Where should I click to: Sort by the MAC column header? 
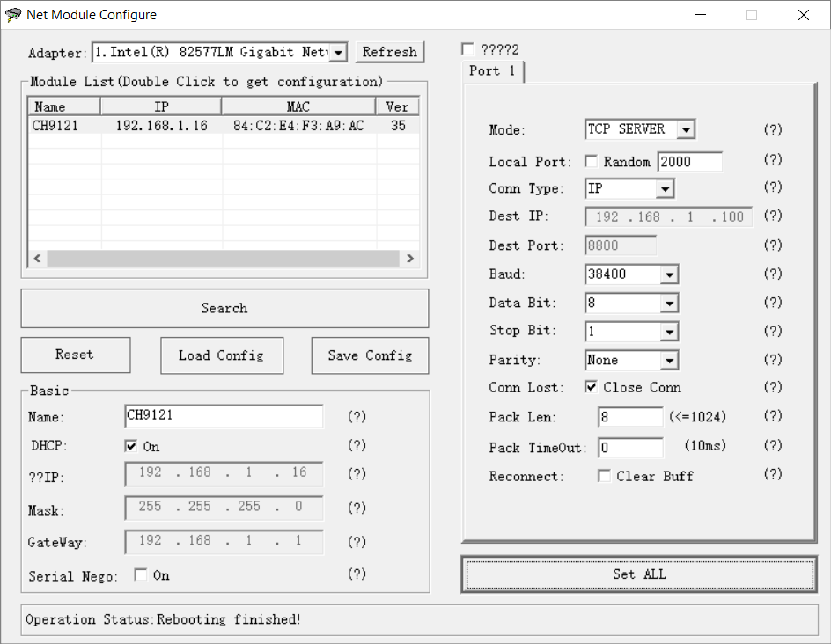click(x=298, y=106)
